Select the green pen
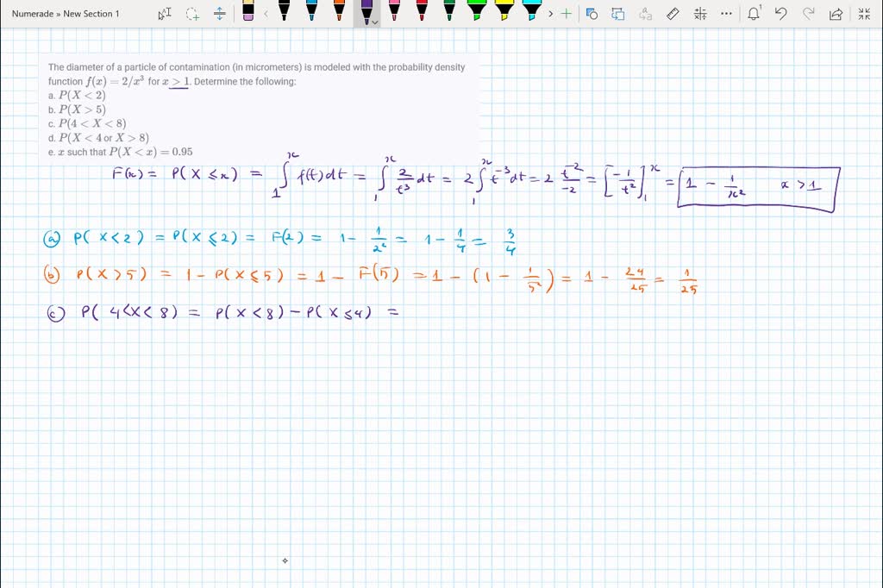Image resolution: width=883 pixels, height=588 pixels. [x=449, y=13]
